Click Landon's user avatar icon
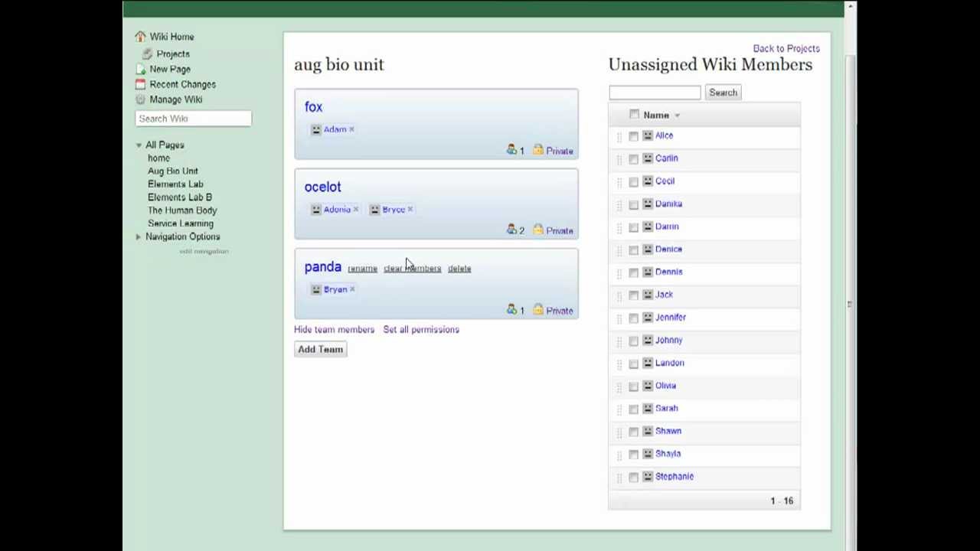980x551 pixels. tap(648, 363)
